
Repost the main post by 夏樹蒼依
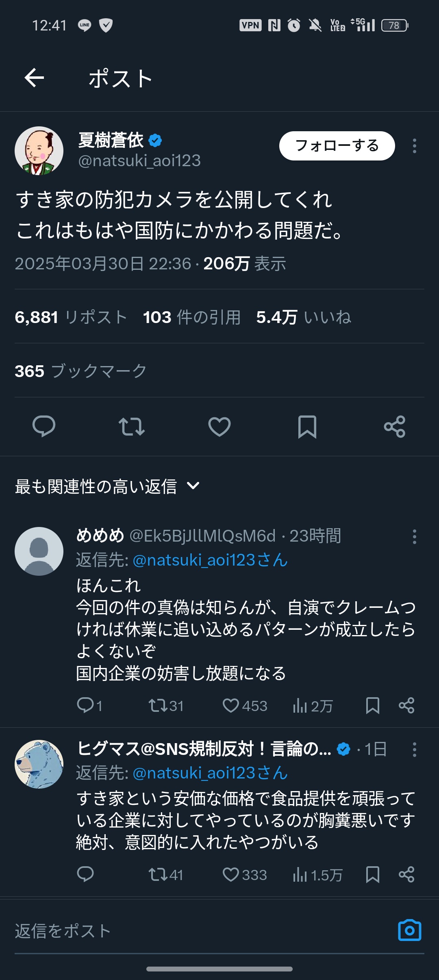(x=131, y=426)
